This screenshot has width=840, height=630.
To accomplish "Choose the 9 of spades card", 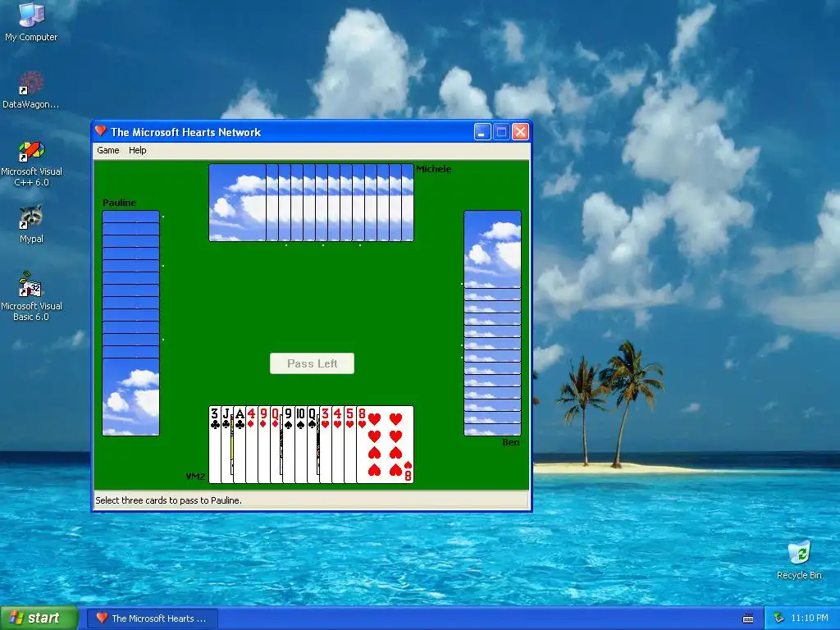I will [x=289, y=445].
